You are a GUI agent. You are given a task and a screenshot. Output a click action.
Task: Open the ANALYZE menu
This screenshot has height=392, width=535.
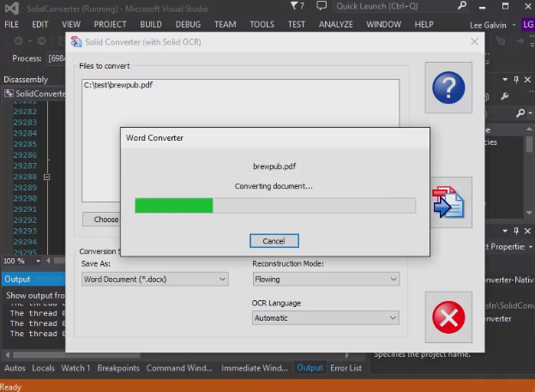click(x=336, y=25)
